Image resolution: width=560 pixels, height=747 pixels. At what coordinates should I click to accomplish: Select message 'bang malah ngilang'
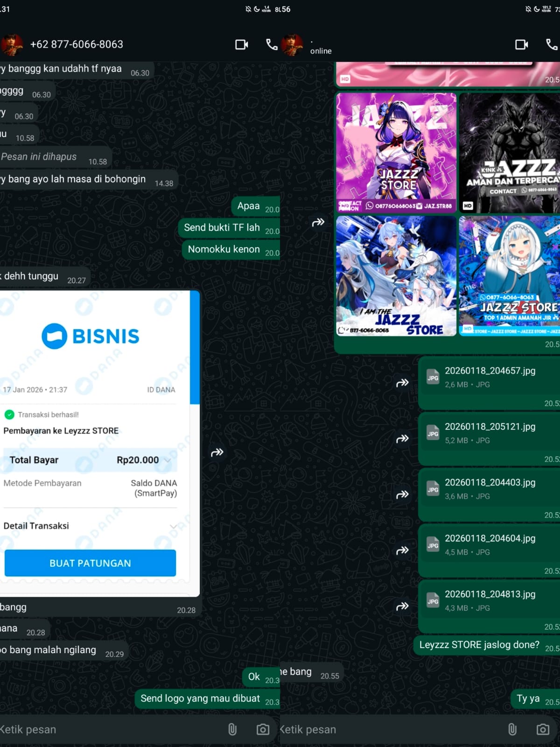(x=64, y=650)
